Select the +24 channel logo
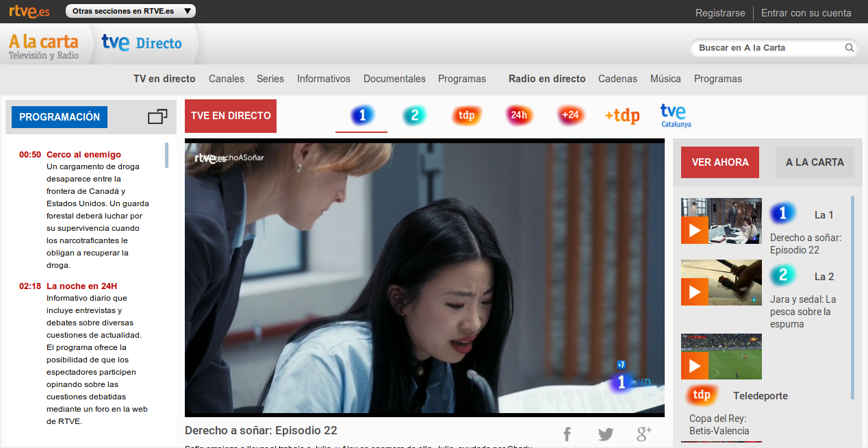868x448 pixels. (x=570, y=115)
